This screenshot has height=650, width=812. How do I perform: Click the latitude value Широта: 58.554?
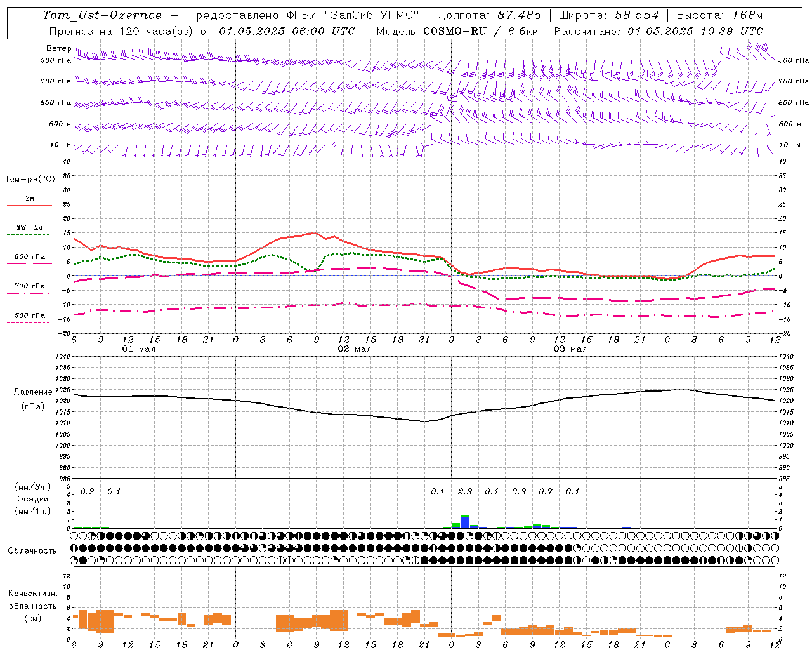point(608,15)
